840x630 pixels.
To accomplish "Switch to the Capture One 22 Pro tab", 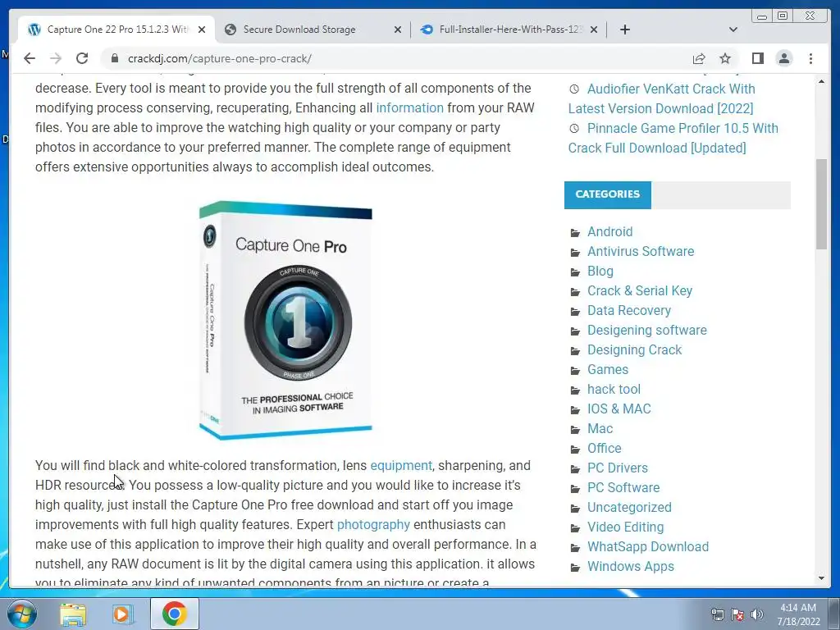I will (116, 30).
